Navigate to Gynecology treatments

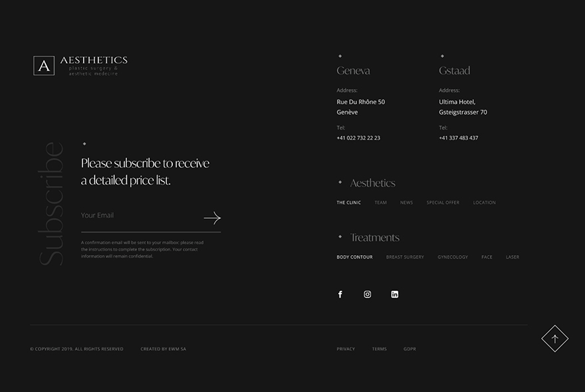(x=453, y=257)
